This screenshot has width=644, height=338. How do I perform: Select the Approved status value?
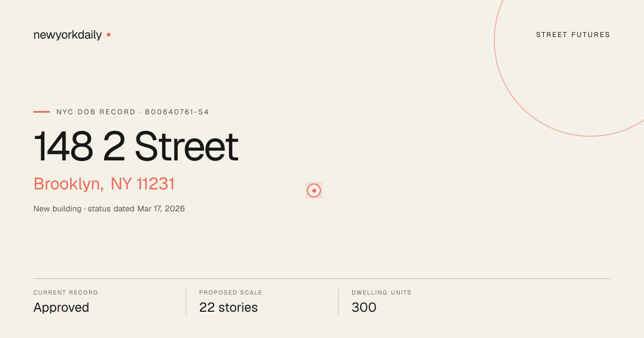pyautogui.click(x=61, y=307)
